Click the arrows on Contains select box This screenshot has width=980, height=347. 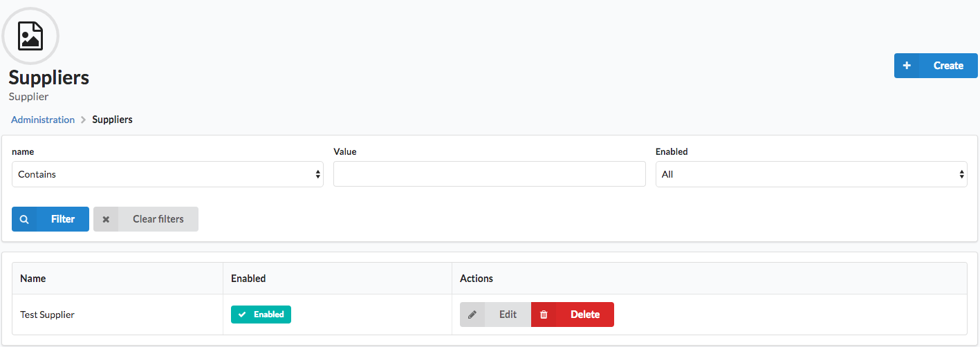pyautogui.click(x=318, y=174)
